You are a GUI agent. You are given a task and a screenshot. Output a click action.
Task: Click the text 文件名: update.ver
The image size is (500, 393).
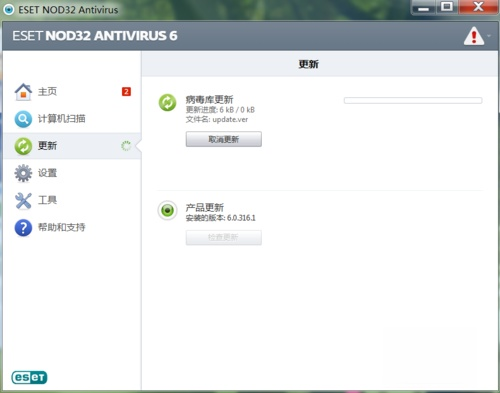tap(217, 119)
